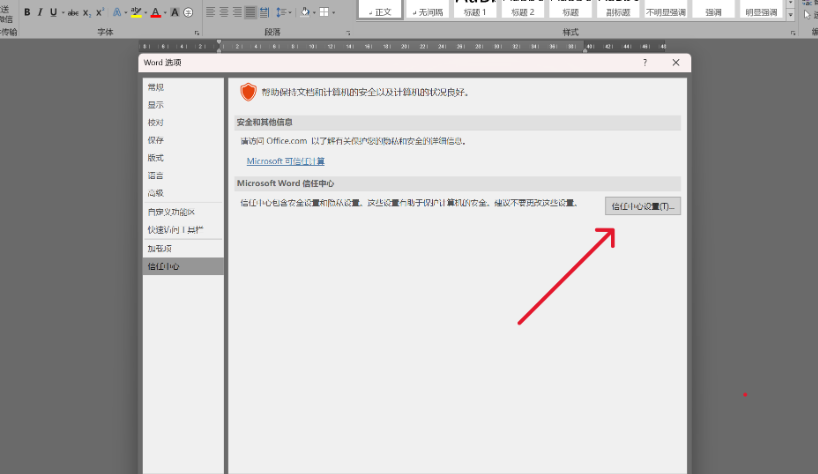Select the 标题 style
The image size is (818, 474).
[571, 9]
